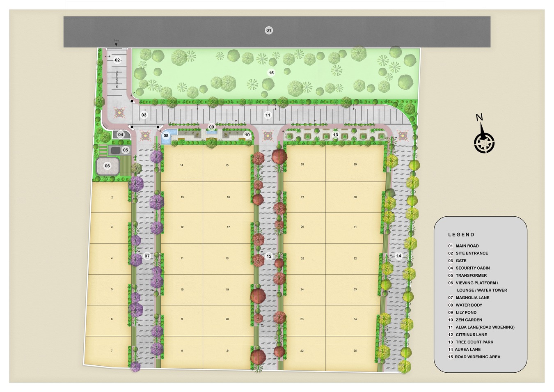Click transformer marker 05
This screenshot has height=392, width=554.
(x=126, y=150)
